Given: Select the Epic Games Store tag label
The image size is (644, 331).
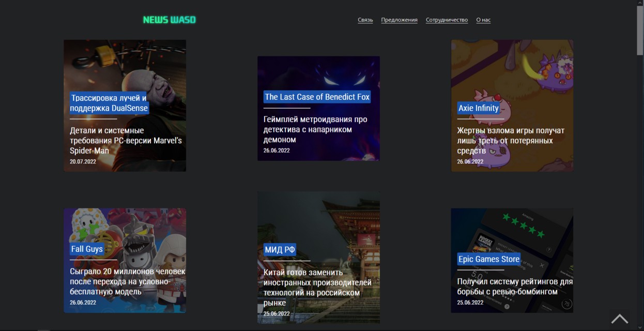Looking at the screenshot, I should (x=489, y=259).
